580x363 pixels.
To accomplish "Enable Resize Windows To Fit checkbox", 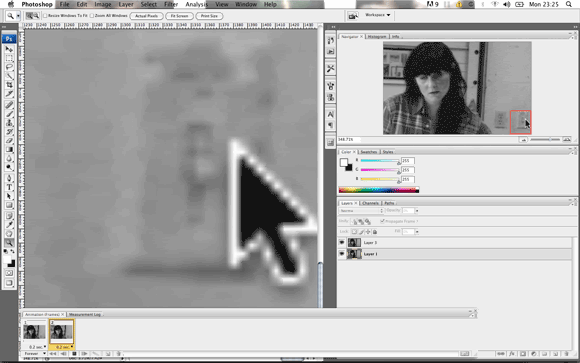I will point(45,16).
